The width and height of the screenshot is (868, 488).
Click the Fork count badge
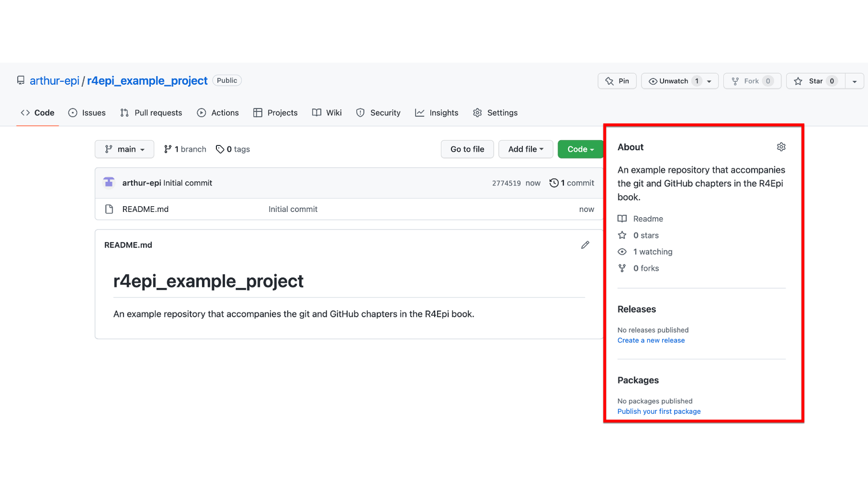coord(768,81)
